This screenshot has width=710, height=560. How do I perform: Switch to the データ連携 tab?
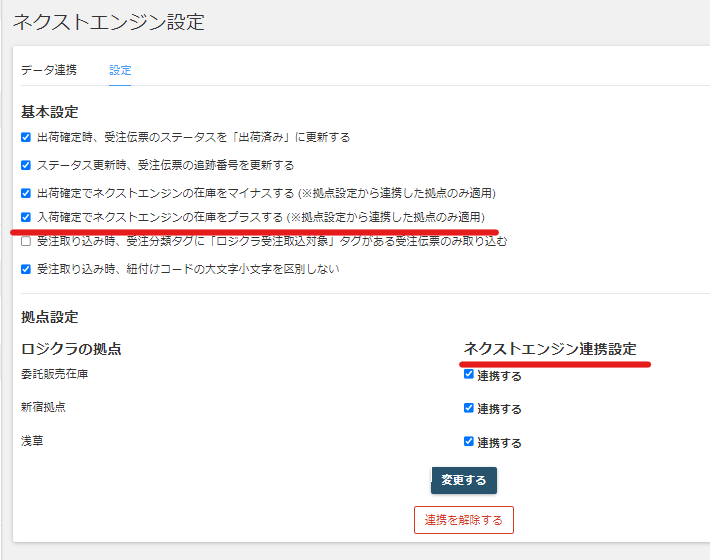[x=49, y=70]
